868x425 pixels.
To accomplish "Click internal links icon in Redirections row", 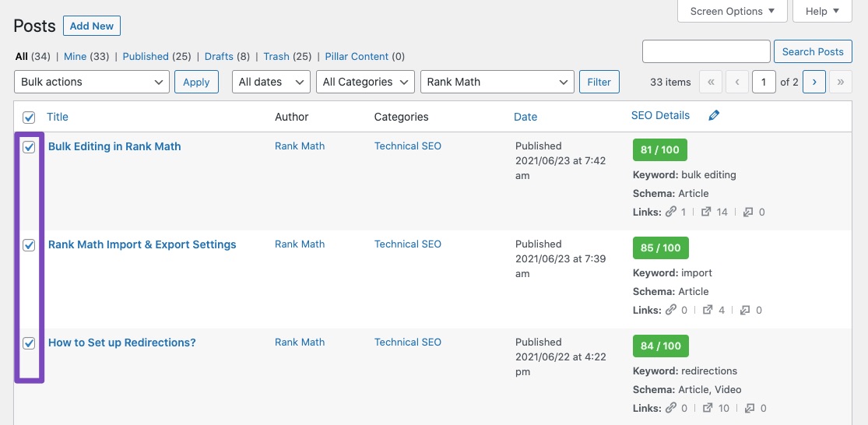I will (671, 408).
